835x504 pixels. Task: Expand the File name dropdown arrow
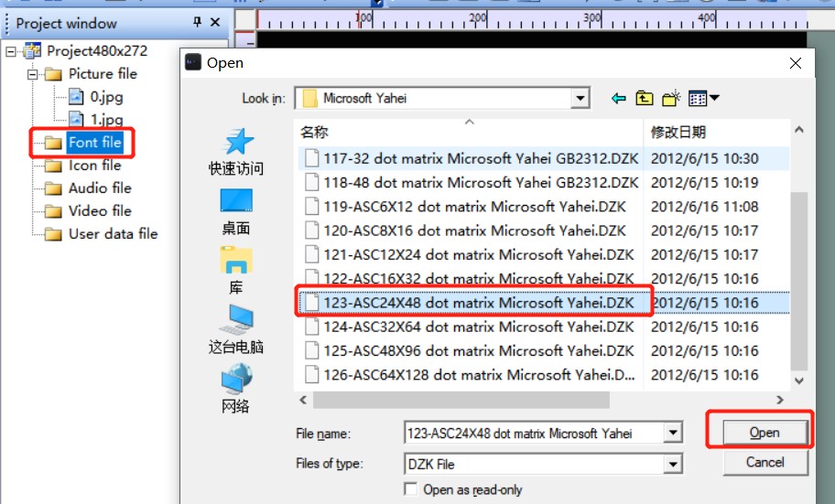click(x=673, y=433)
